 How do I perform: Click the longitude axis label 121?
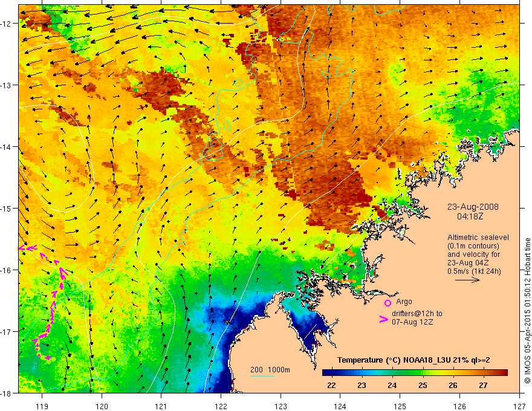[x=161, y=406]
